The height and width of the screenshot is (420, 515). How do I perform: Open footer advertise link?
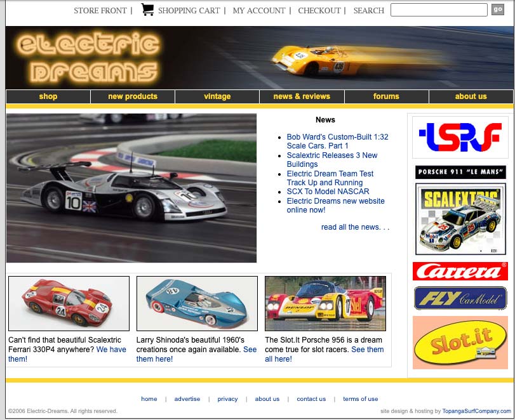point(187,399)
